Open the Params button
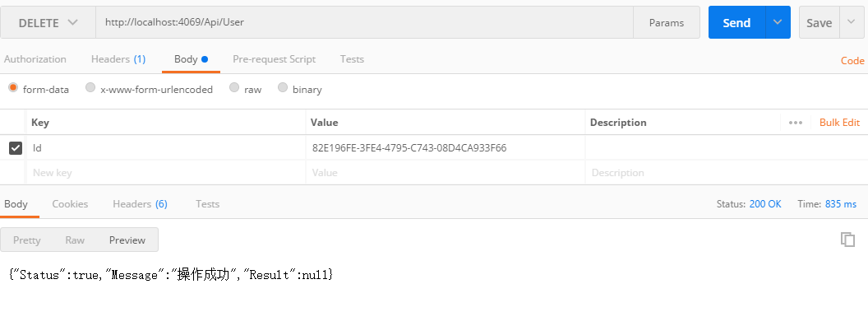 [x=667, y=23]
